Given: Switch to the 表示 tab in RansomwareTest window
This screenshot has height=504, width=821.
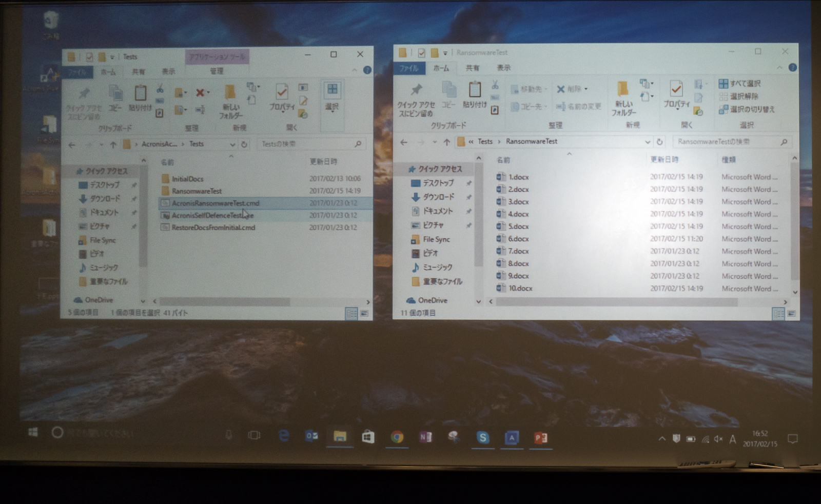Looking at the screenshot, I should tap(503, 68).
